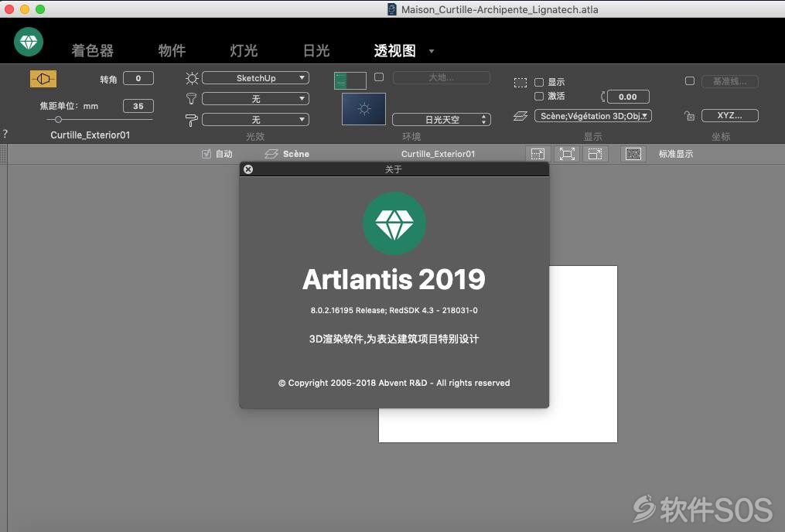The width and height of the screenshot is (785, 532).
Task: Click the version text 8.0.2.16195 Release
Action: pos(347,310)
